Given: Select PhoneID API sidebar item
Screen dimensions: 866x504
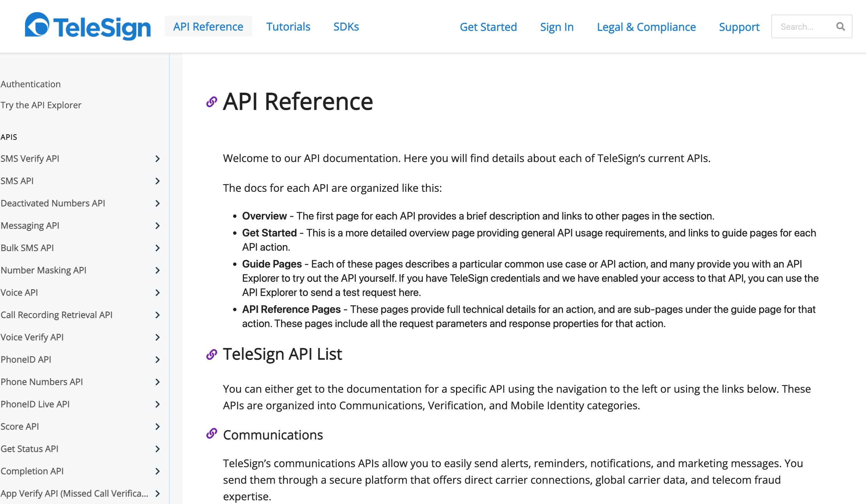Looking at the screenshot, I should [26, 360].
